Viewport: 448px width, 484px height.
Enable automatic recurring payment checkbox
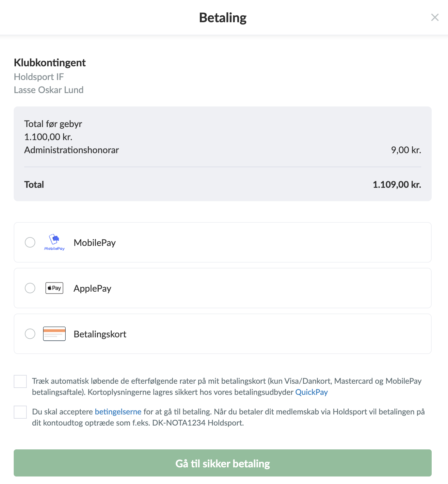[20, 381]
